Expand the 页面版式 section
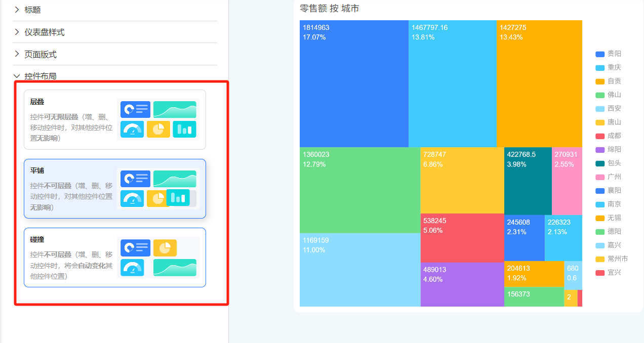644x343 pixels. pos(40,54)
